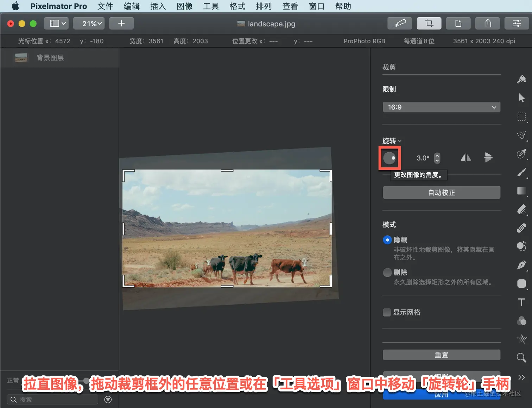Select the Rectangular Selection tool
The image size is (532, 408).
(x=521, y=116)
